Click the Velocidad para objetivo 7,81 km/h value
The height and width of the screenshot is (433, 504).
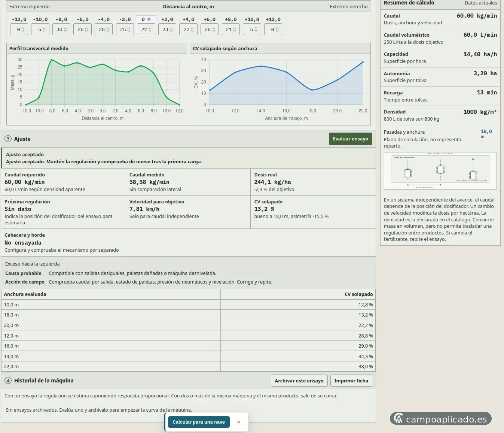point(144,209)
